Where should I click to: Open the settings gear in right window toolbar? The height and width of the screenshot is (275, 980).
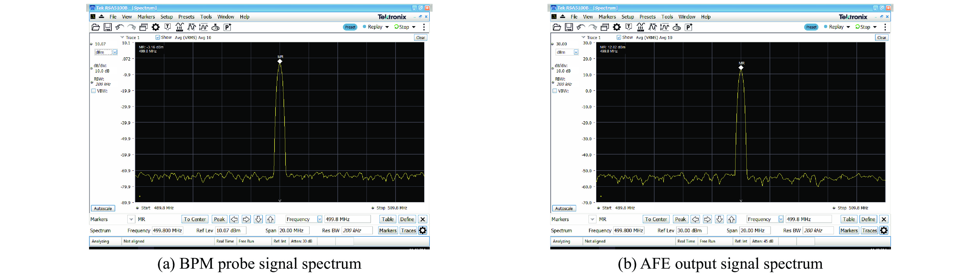617,27
